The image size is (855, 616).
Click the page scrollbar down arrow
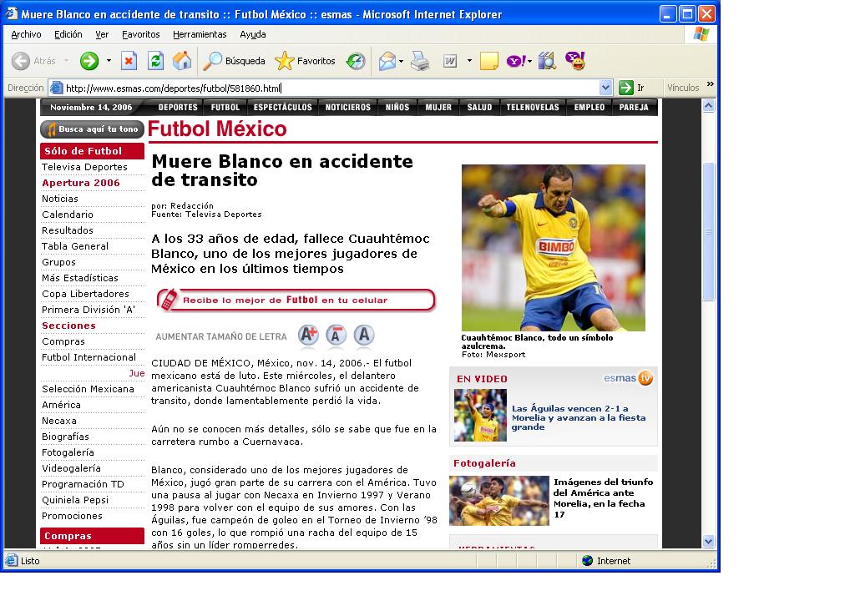pos(708,542)
